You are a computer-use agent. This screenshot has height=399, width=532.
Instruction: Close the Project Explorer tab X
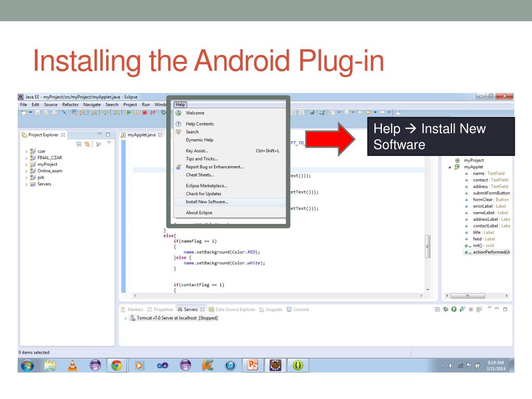pos(63,135)
